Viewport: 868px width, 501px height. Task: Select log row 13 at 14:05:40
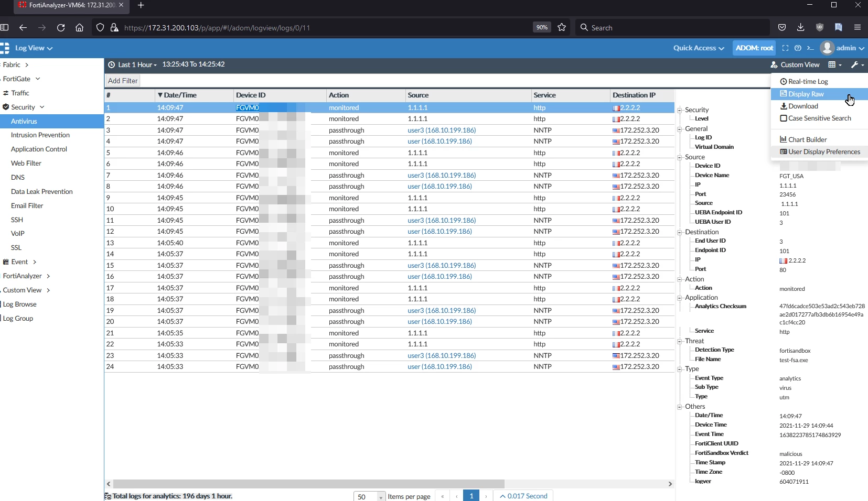389,243
